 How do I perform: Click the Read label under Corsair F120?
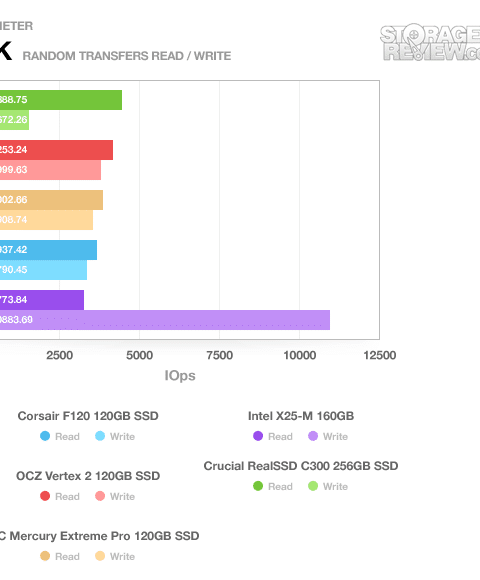click(67, 436)
